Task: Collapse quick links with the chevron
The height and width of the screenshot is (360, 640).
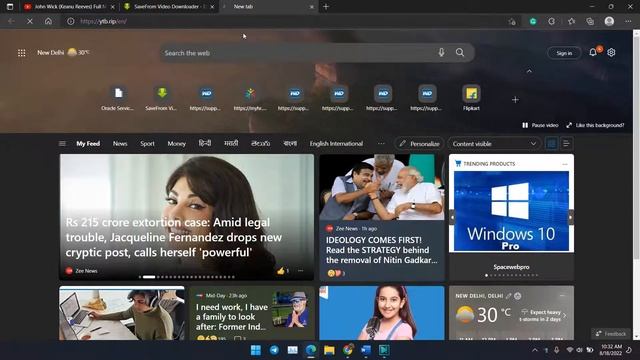Action: [529, 71]
